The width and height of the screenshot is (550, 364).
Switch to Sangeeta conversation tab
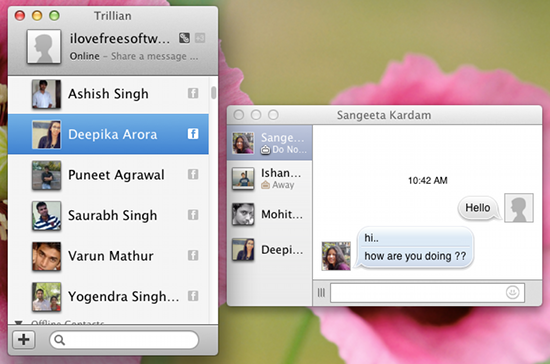269,143
